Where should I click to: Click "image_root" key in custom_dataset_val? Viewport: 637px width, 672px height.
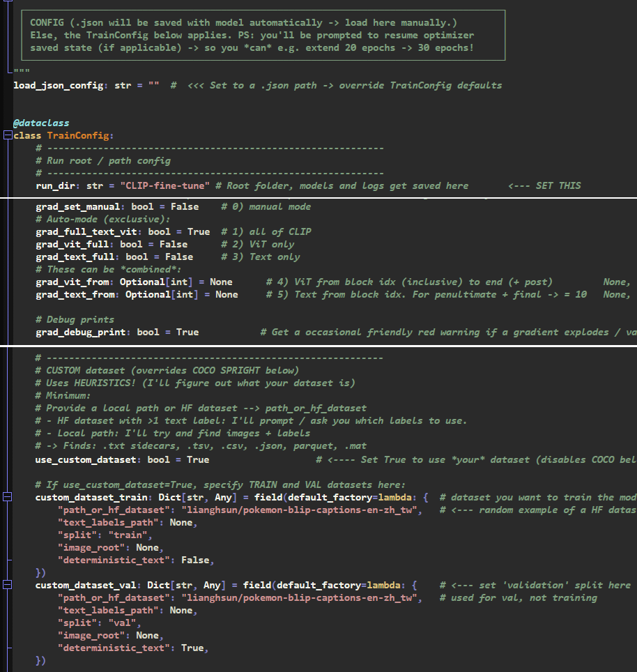91,636
